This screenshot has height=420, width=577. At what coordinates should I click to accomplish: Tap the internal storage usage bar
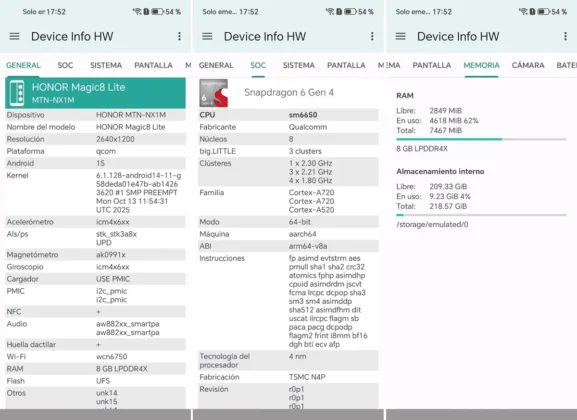tap(481, 215)
